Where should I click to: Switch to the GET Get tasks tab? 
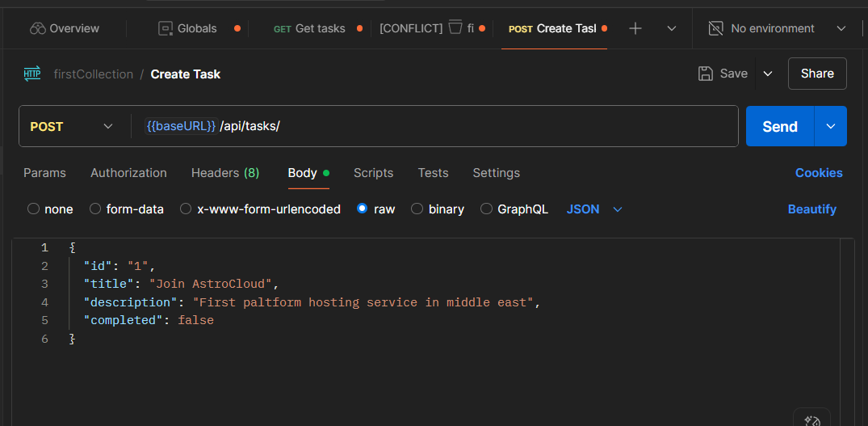pyautogui.click(x=309, y=28)
